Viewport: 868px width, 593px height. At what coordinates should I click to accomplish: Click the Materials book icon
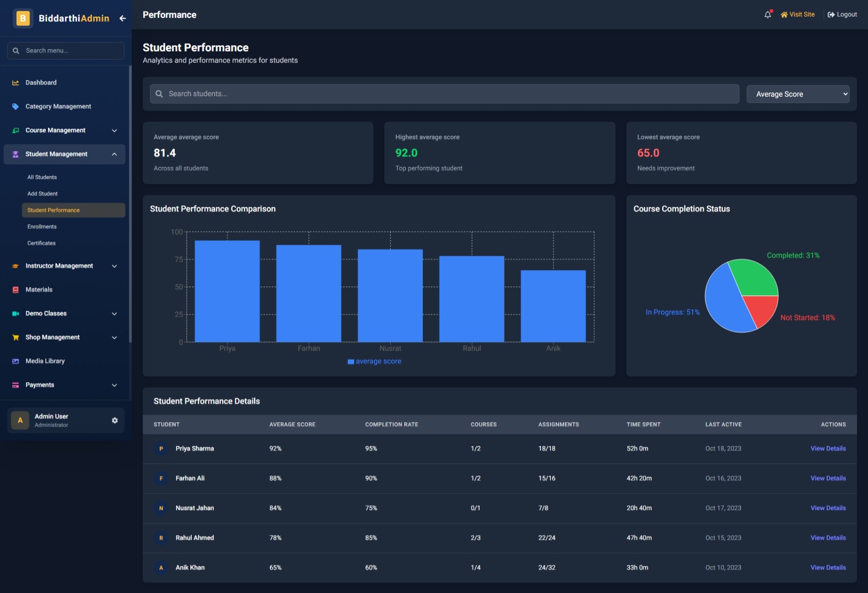[x=16, y=289]
